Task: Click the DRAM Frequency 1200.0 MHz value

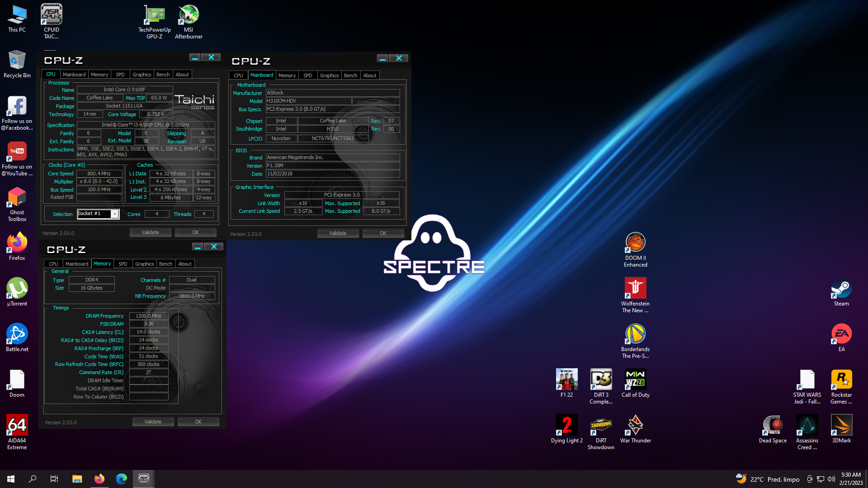Action: click(149, 316)
